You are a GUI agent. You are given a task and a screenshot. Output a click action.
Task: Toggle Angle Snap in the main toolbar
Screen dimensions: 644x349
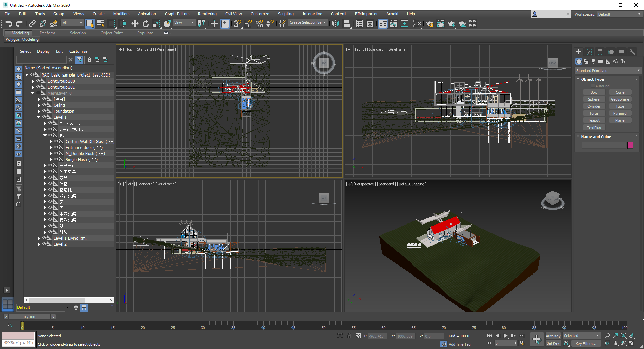click(248, 23)
